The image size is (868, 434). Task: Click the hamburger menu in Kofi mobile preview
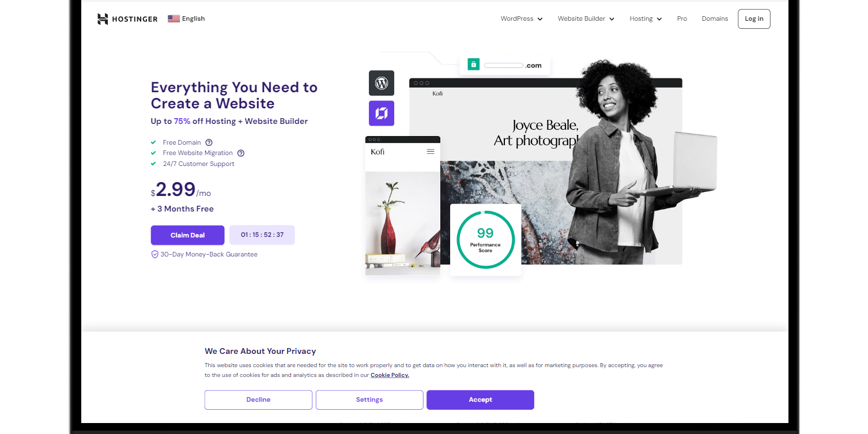tap(431, 152)
